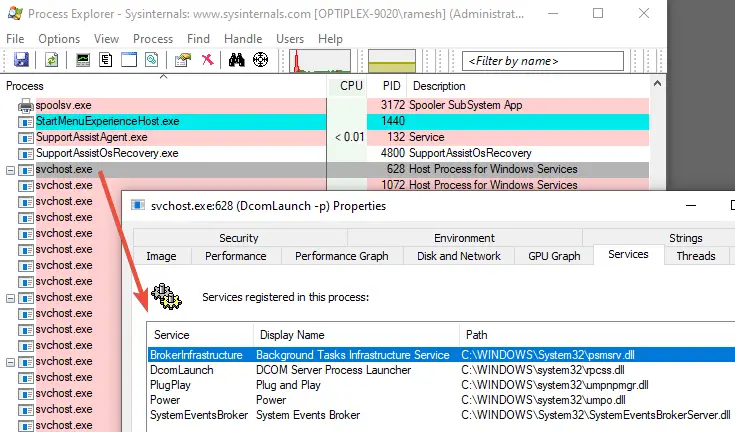
Task: Switch to the Image tab
Action: click(x=161, y=256)
